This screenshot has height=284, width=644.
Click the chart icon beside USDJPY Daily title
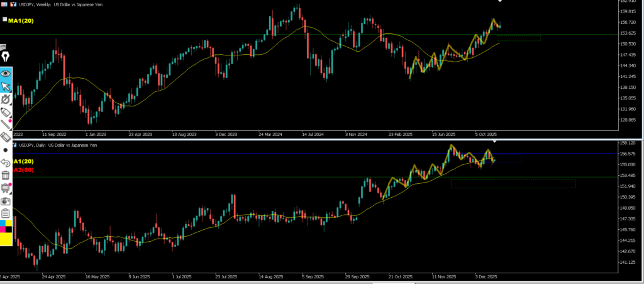[15, 145]
